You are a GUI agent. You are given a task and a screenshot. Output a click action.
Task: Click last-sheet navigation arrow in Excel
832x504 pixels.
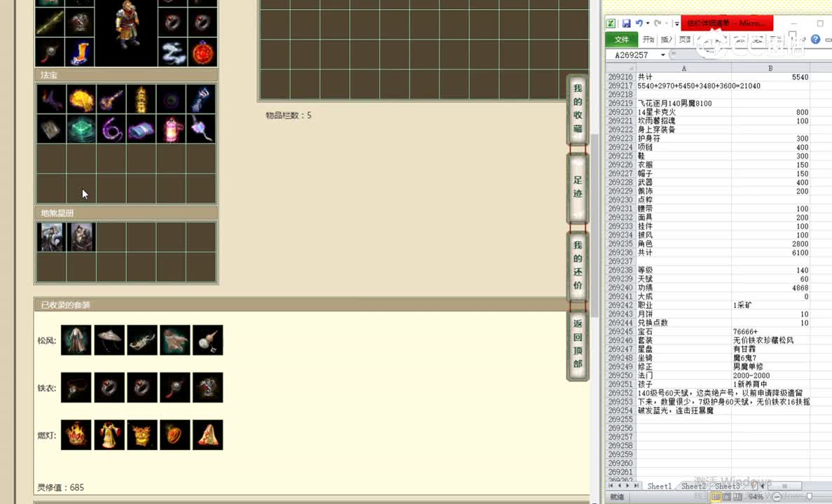636,486
